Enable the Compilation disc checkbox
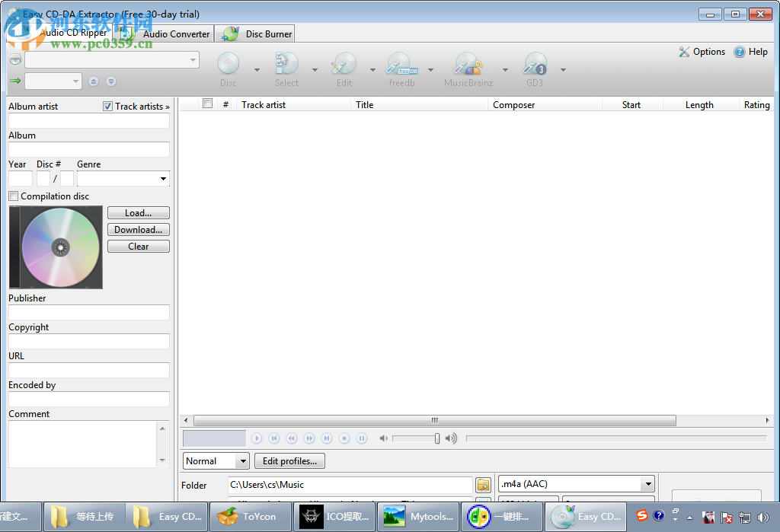Screen dimensions: 780x532 point(14,196)
